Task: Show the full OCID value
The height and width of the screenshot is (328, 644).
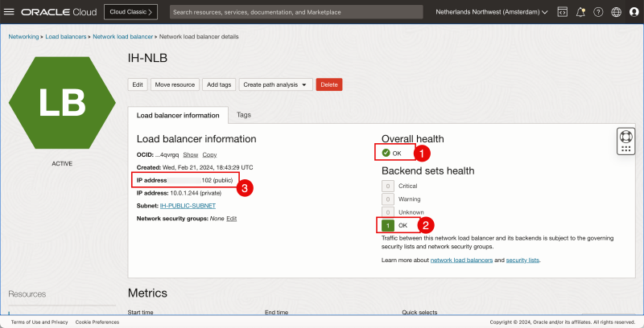Action: pos(190,154)
